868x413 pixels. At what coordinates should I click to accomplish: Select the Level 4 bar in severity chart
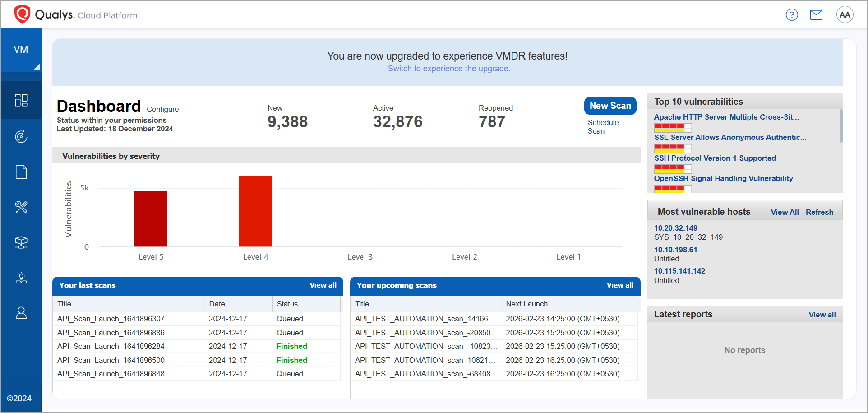[255, 211]
